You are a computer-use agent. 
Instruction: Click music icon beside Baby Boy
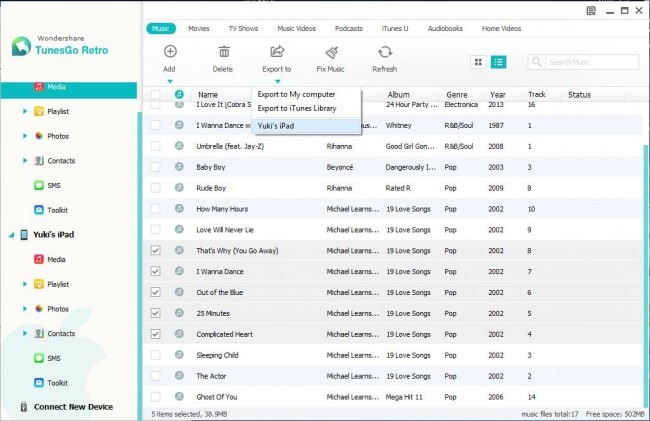179,167
